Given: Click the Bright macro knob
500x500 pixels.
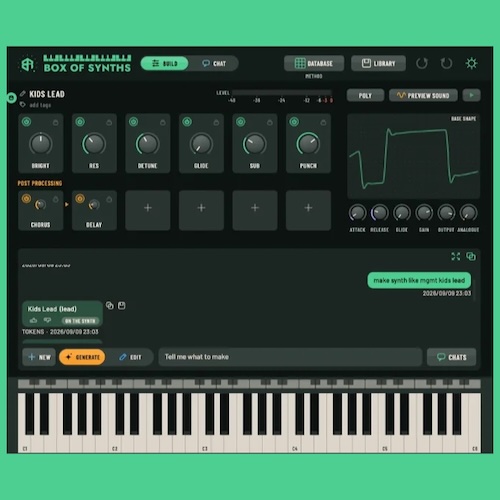Looking at the screenshot, I should pos(41,144).
